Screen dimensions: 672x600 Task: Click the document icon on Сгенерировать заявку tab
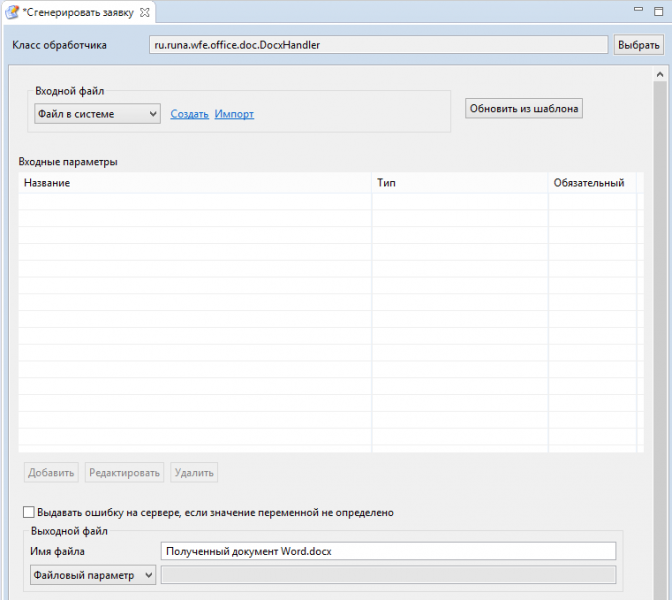11,12
